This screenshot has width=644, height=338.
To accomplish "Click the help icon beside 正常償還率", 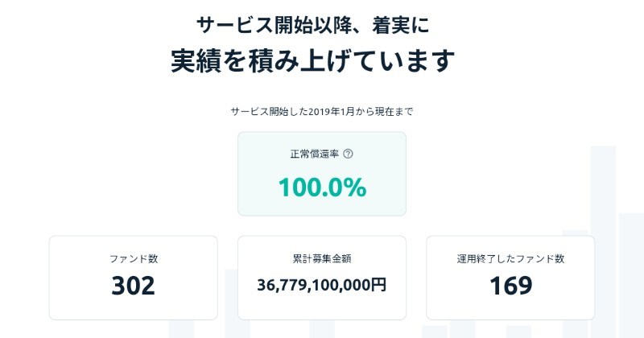I will point(349,154).
